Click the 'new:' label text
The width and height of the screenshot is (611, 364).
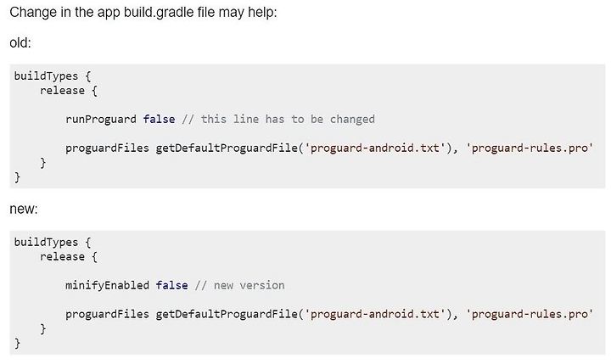pyautogui.click(x=24, y=209)
